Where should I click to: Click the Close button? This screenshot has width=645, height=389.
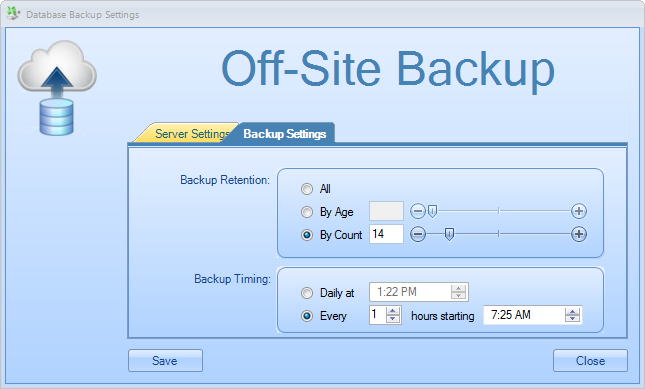(x=590, y=361)
